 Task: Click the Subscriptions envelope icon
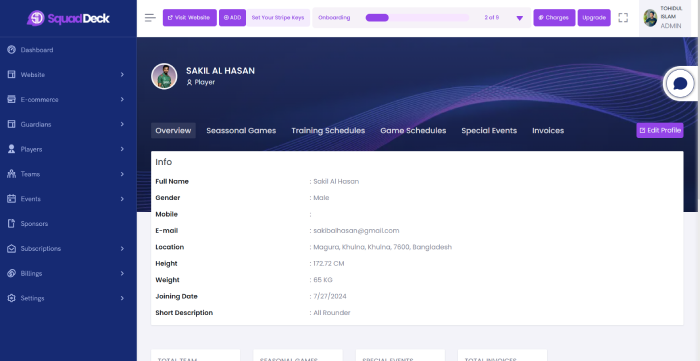coord(12,249)
